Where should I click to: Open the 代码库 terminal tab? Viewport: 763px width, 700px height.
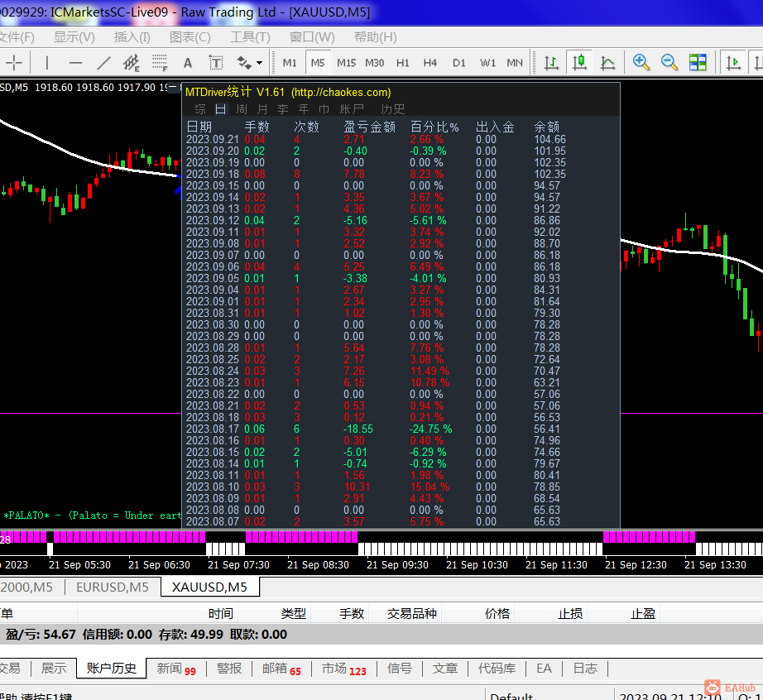tap(497, 669)
